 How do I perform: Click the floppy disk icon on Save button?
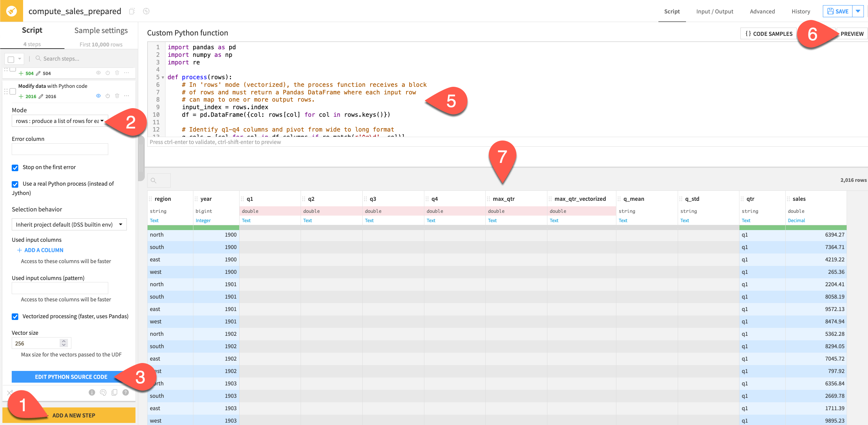tap(830, 11)
